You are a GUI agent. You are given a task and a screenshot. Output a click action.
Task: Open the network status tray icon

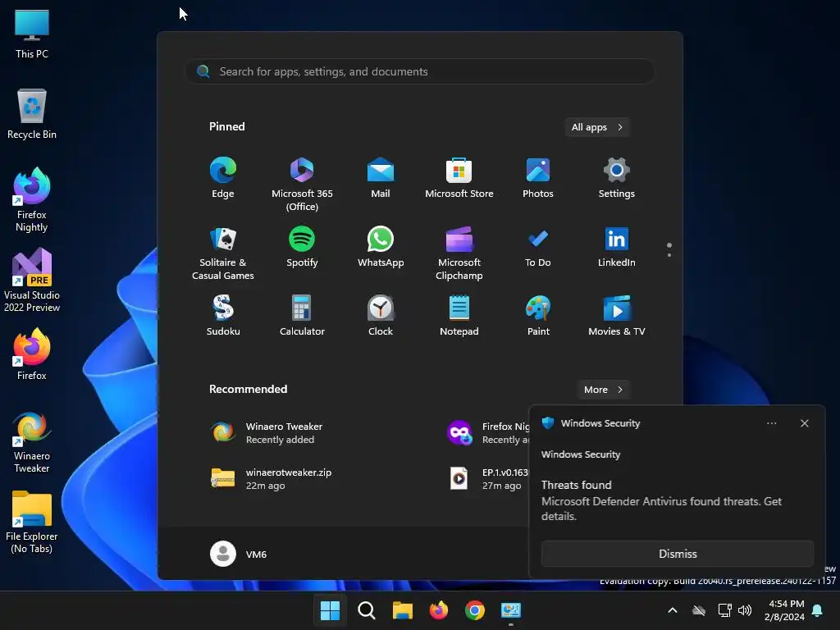724,610
